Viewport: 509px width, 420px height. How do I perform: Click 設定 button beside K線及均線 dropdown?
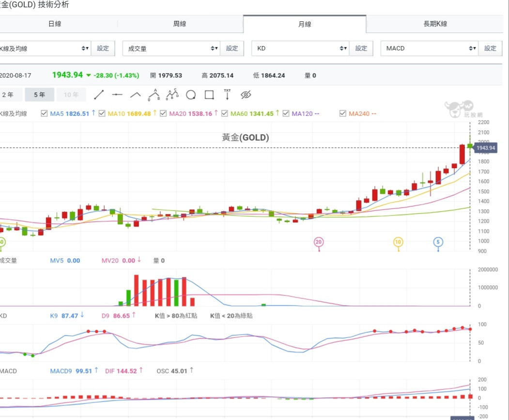103,48
